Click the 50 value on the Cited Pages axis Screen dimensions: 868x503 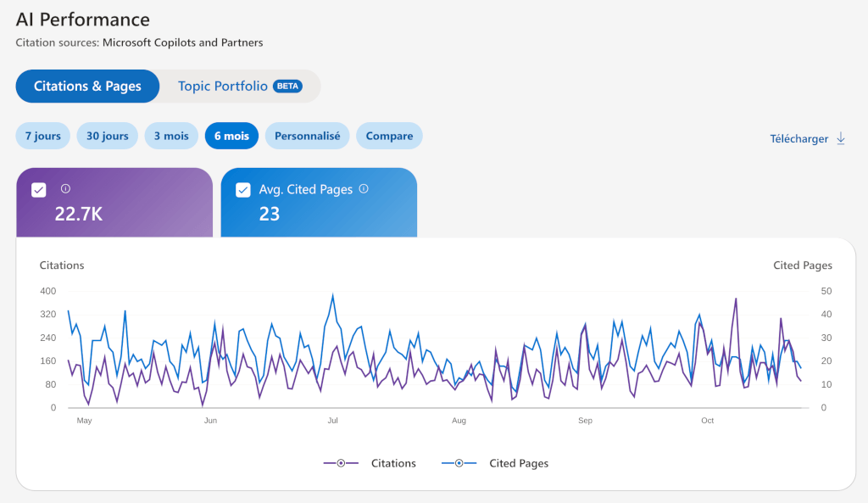click(826, 291)
